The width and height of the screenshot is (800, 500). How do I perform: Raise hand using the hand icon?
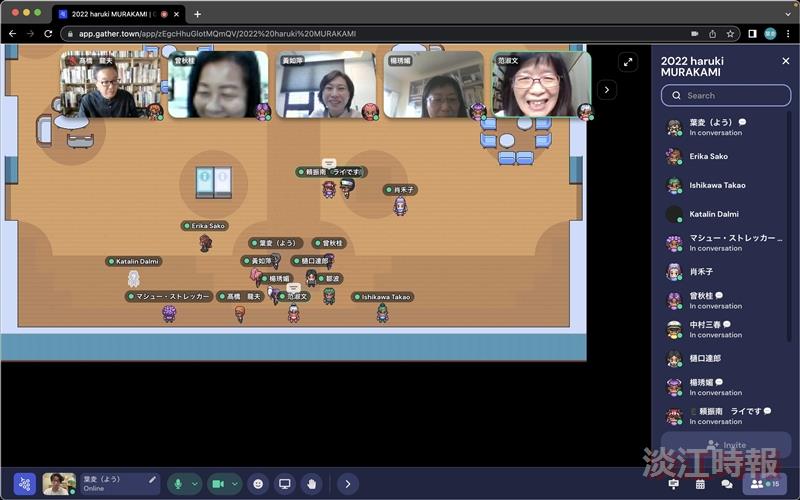312,484
